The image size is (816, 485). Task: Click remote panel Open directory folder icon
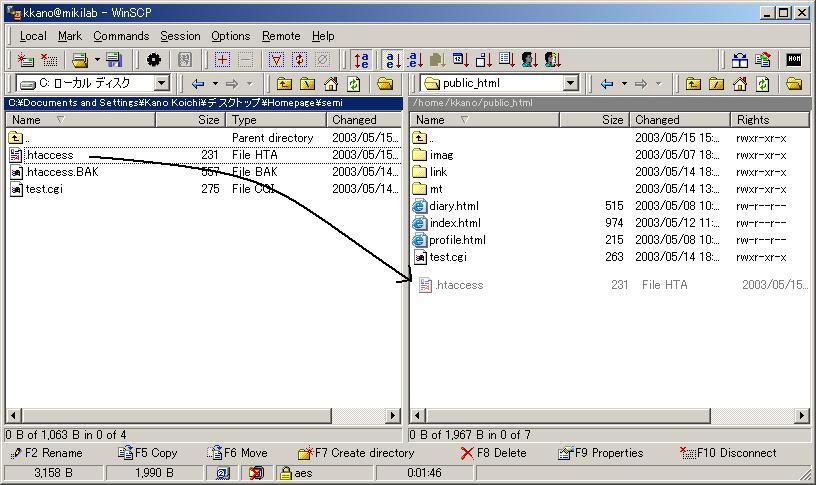(794, 84)
